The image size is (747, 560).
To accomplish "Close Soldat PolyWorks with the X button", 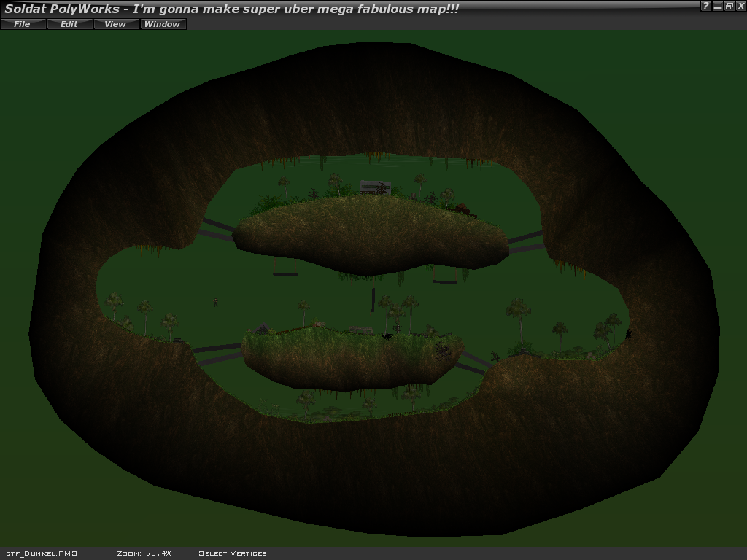I will click(739, 6).
